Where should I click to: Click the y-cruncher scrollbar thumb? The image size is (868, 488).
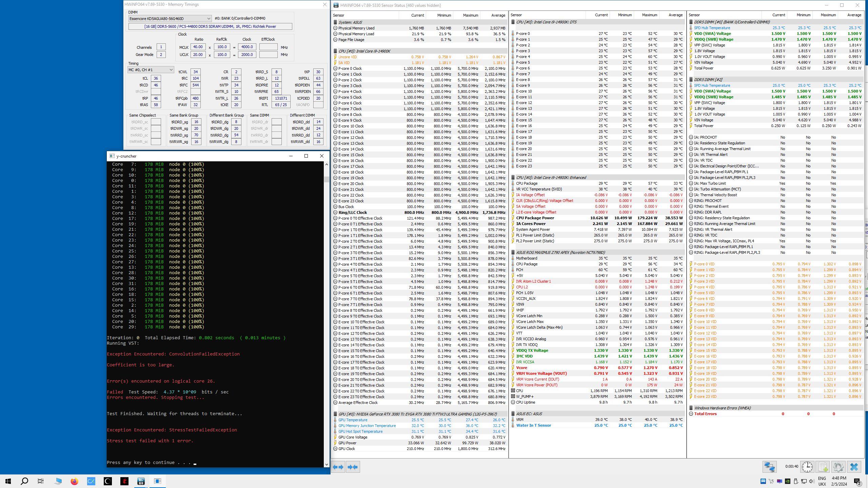[x=327, y=179]
